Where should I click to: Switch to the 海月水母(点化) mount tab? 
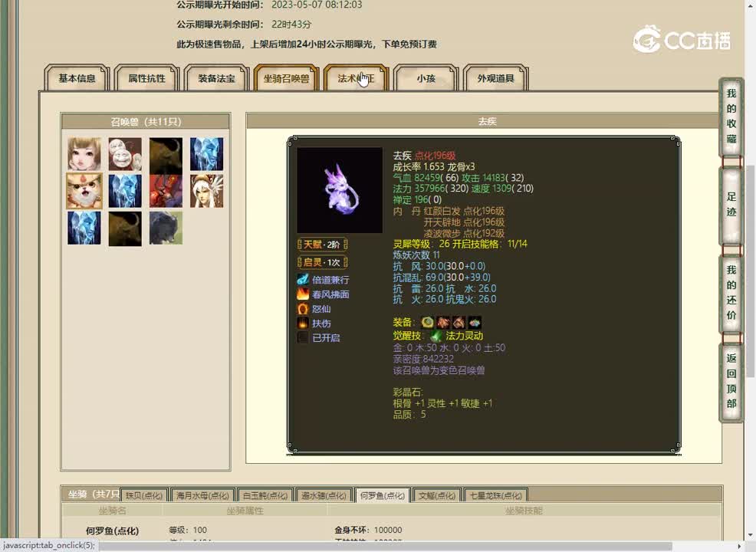pyautogui.click(x=202, y=495)
